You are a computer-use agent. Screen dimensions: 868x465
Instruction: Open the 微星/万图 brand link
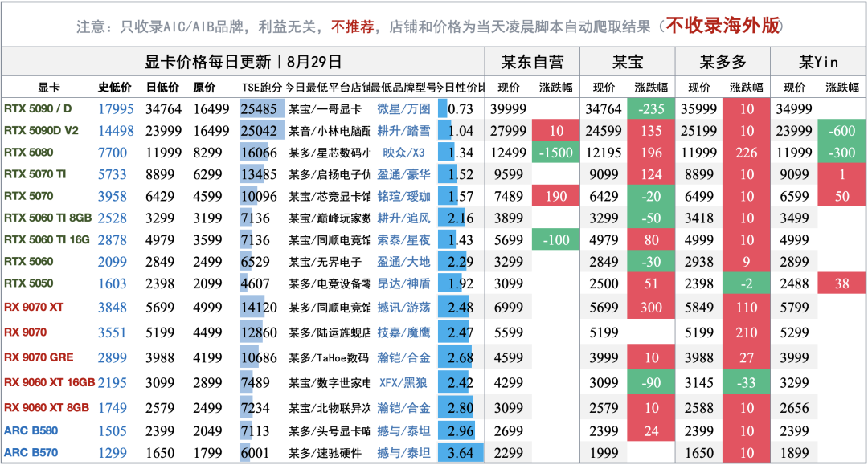point(403,109)
